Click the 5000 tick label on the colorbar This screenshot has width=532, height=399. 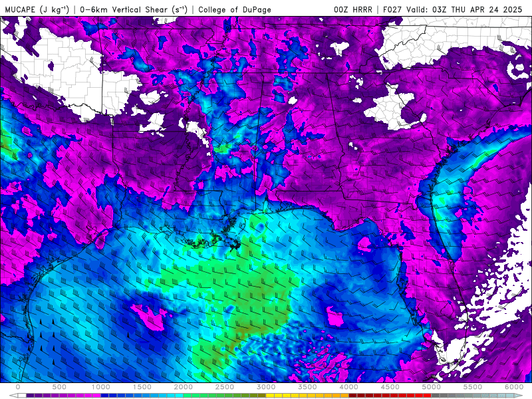pos(432,387)
